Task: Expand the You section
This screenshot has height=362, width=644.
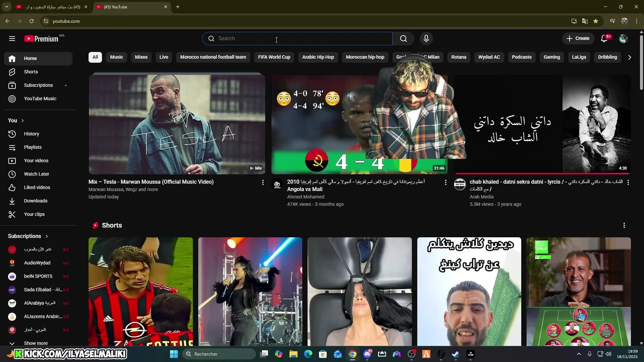Action: click(x=16, y=121)
